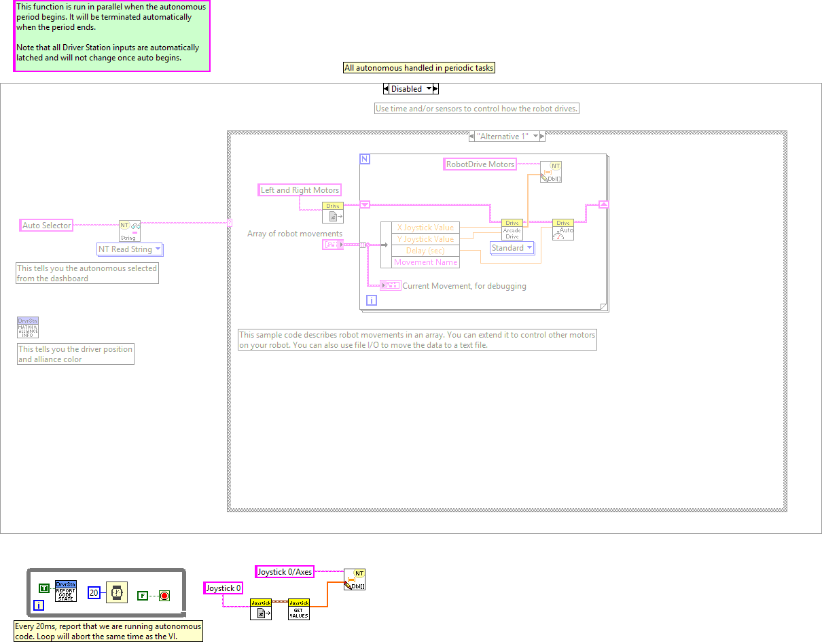Select the Current Movement debugging indicator

click(x=391, y=285)
